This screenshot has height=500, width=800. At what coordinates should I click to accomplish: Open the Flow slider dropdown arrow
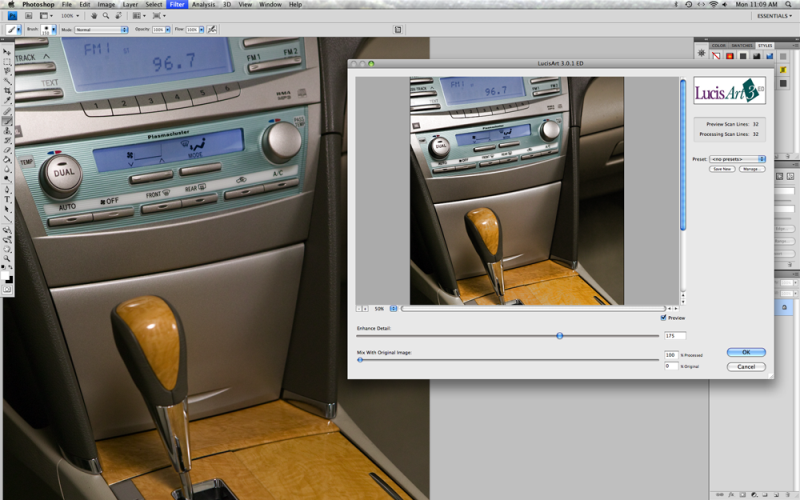202,30
